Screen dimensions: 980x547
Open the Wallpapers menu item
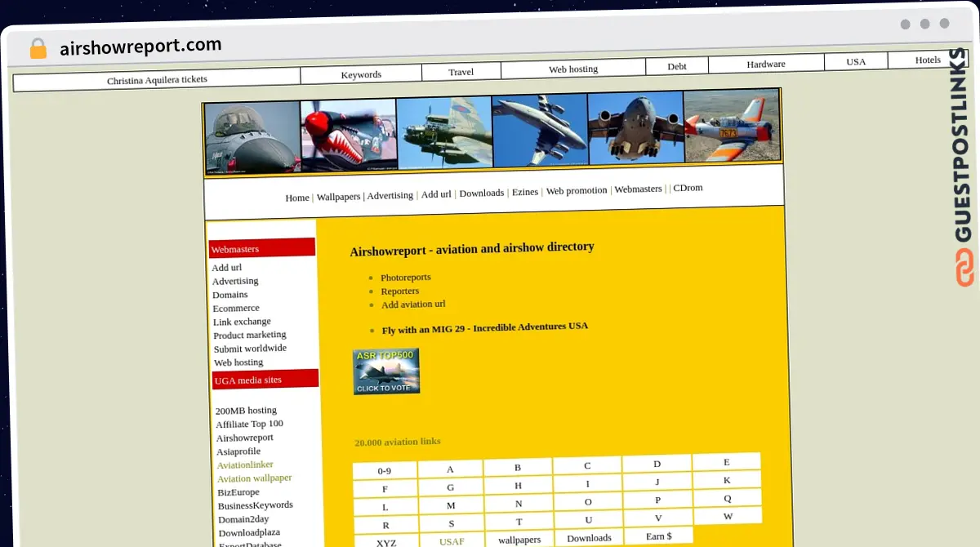click(338, 197)
